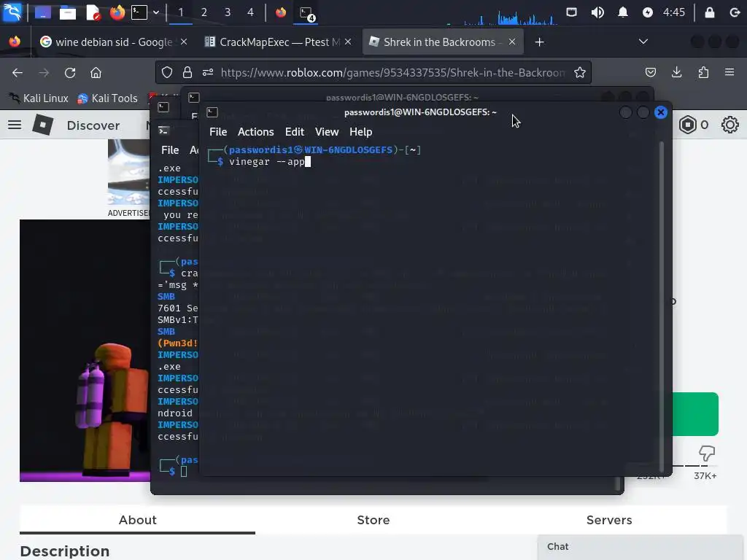
Task: Open the tracking protection shield icon
Action: tap(167, 72)
